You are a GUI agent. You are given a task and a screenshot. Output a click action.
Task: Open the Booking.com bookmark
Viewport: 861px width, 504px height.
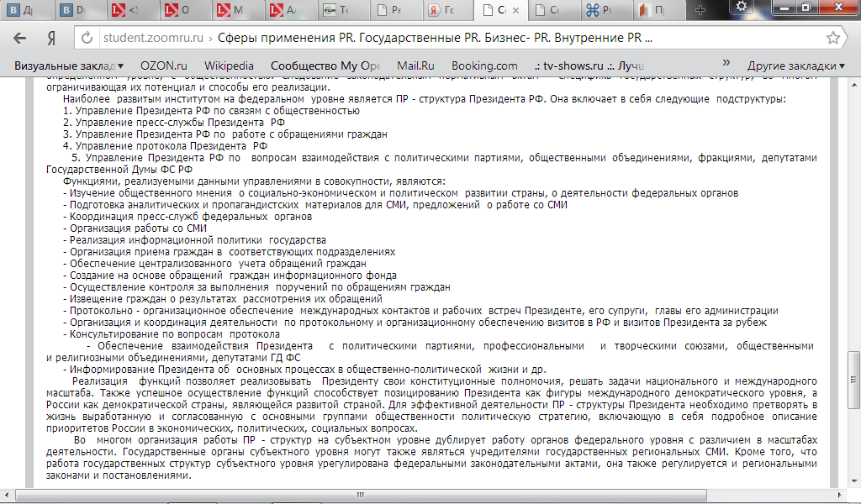(484, 66)
